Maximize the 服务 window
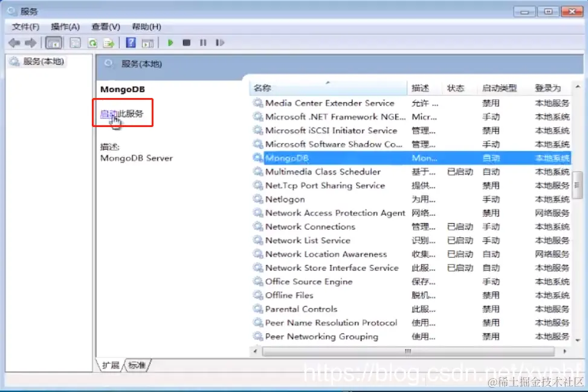This screenshot has width=588, height=392. [x=548, y=12]
